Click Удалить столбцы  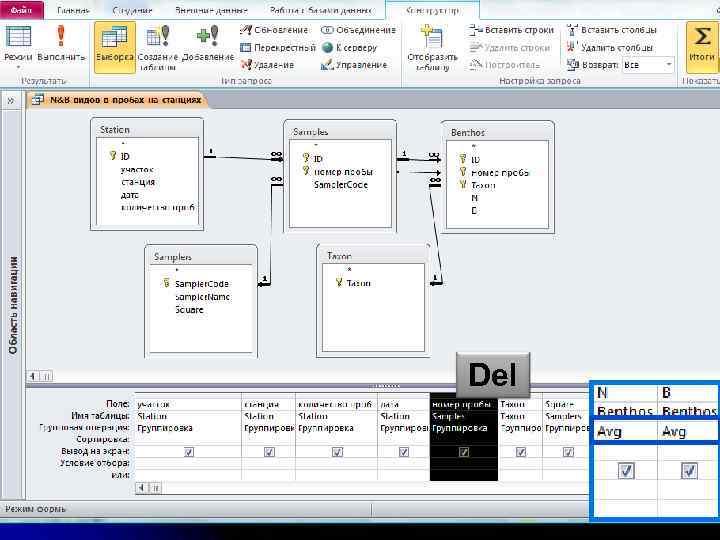click(610, 47)
